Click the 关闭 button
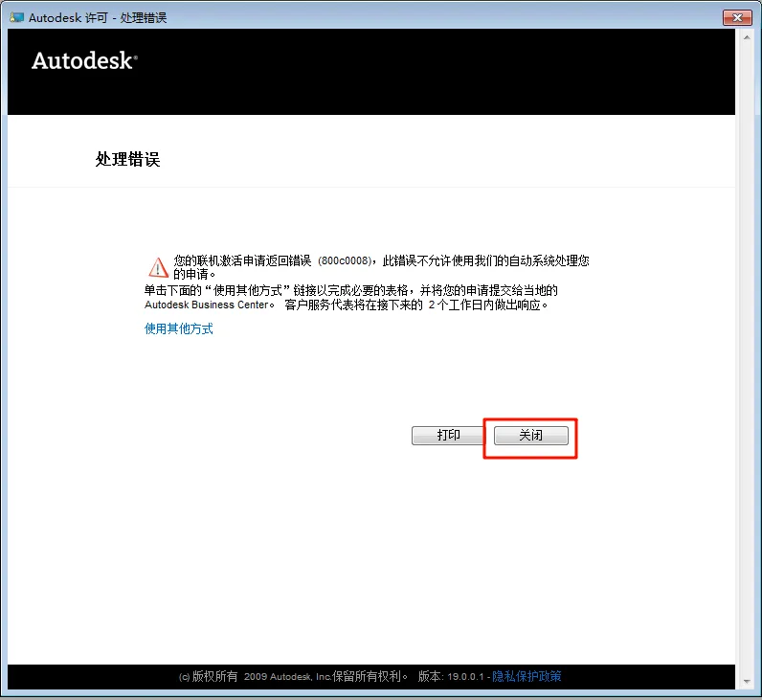Screen dimensions: 762x700 [x=530, y=435]
